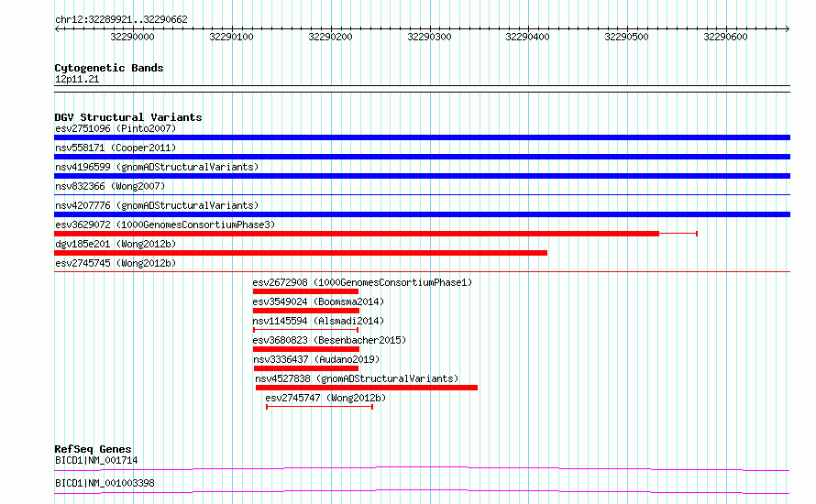Click the dgv185e201 (Wong2012b) label
The width and height of the screenshot is (816, 504).
click(x=116, y=244)
